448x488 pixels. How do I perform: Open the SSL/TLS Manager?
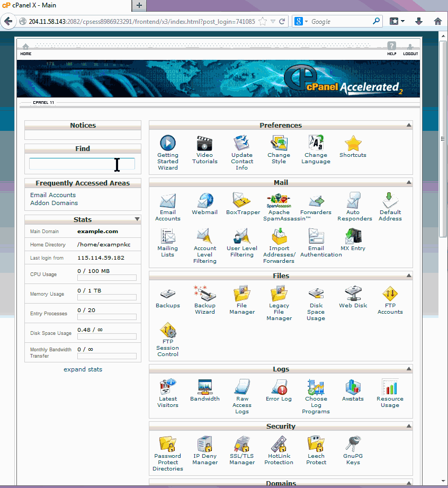tap(241, 445)
